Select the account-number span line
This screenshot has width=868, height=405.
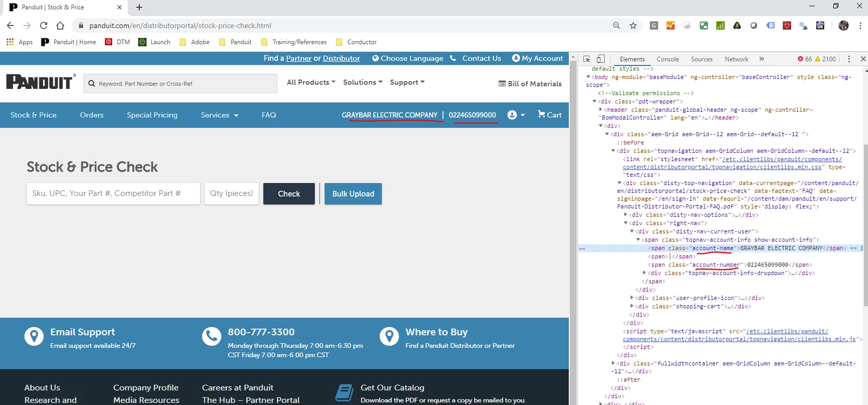coord(729,265)
